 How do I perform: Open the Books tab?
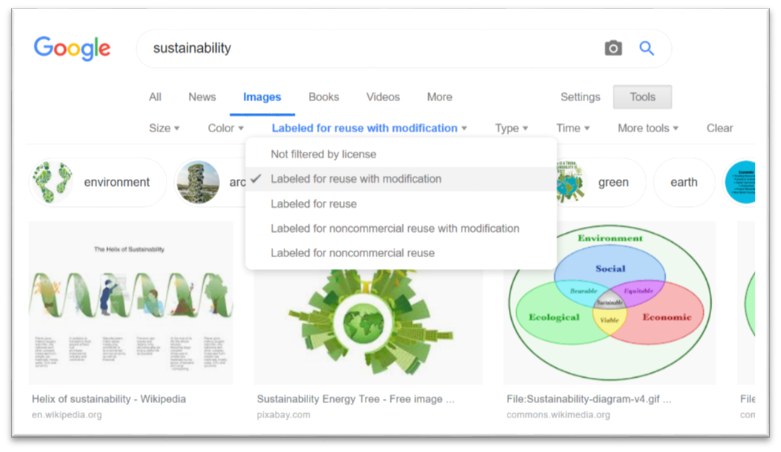point(324,97)
